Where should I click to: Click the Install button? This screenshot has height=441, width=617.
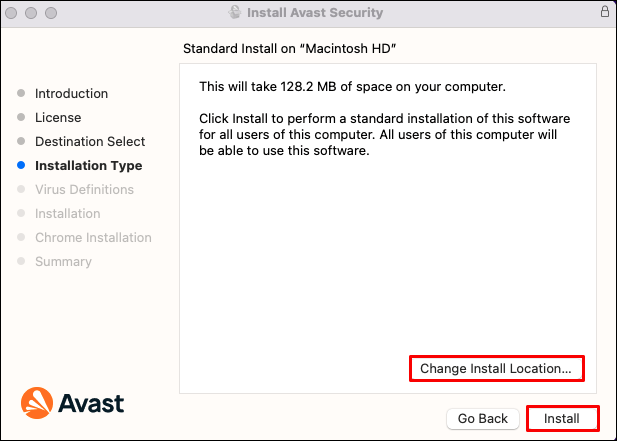(562, 418)
